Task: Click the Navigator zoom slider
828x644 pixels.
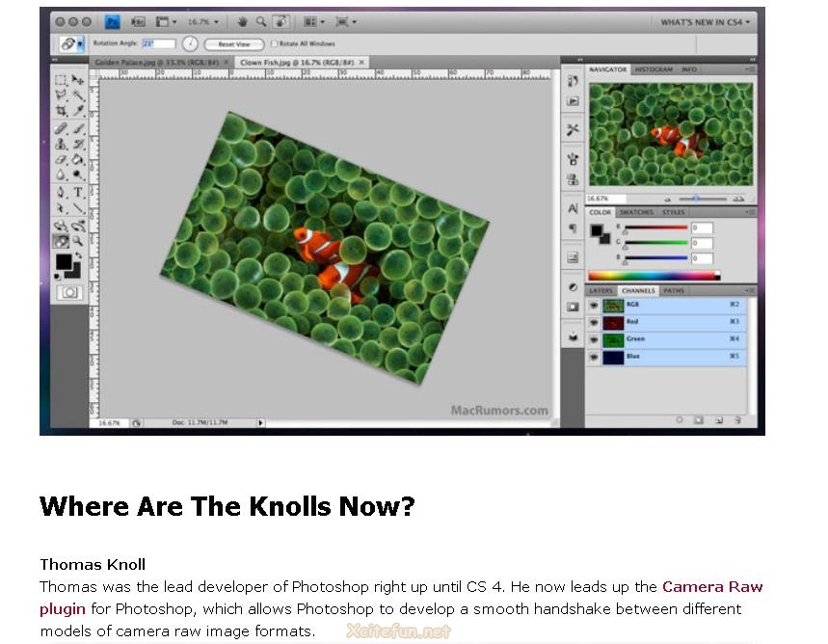Action: tap(703, 199)
